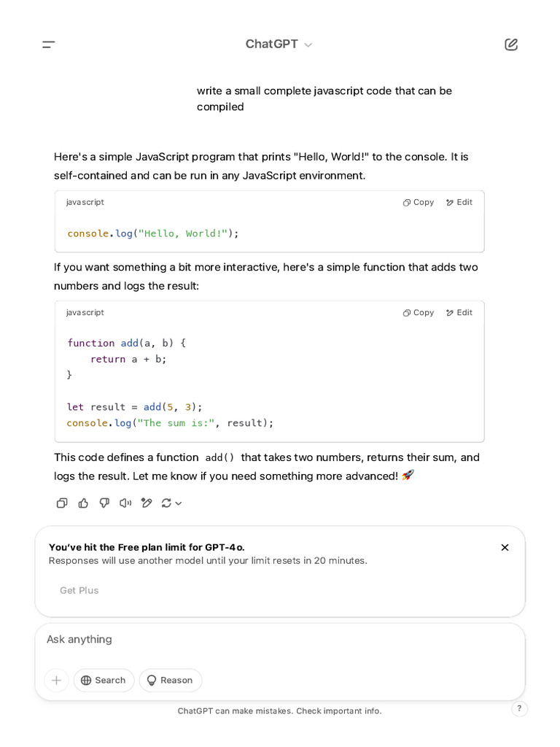Copy the add function code block
The width and height of the screenshot is (560, 747).
pyautogui.click(x=419, y=312)
